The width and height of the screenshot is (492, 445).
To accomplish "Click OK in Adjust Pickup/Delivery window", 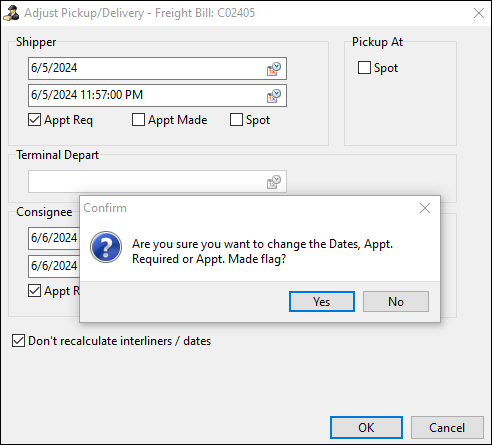I will point(366,427).
